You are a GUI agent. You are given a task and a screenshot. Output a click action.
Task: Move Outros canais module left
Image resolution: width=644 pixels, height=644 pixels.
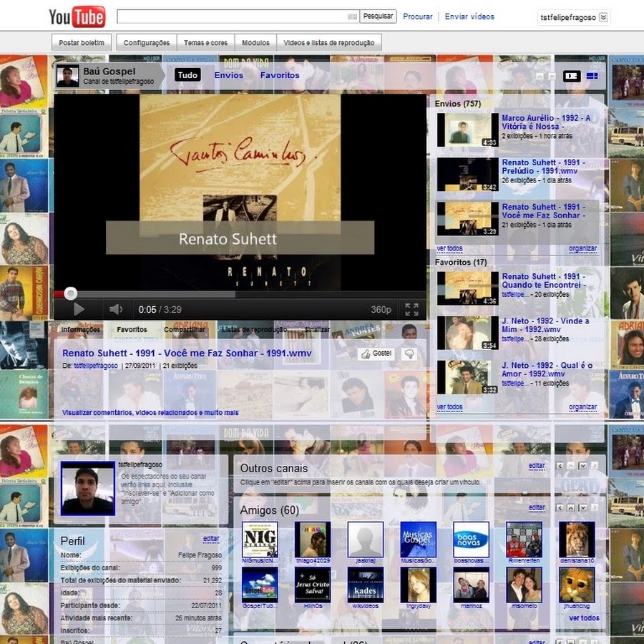point(559,466)
